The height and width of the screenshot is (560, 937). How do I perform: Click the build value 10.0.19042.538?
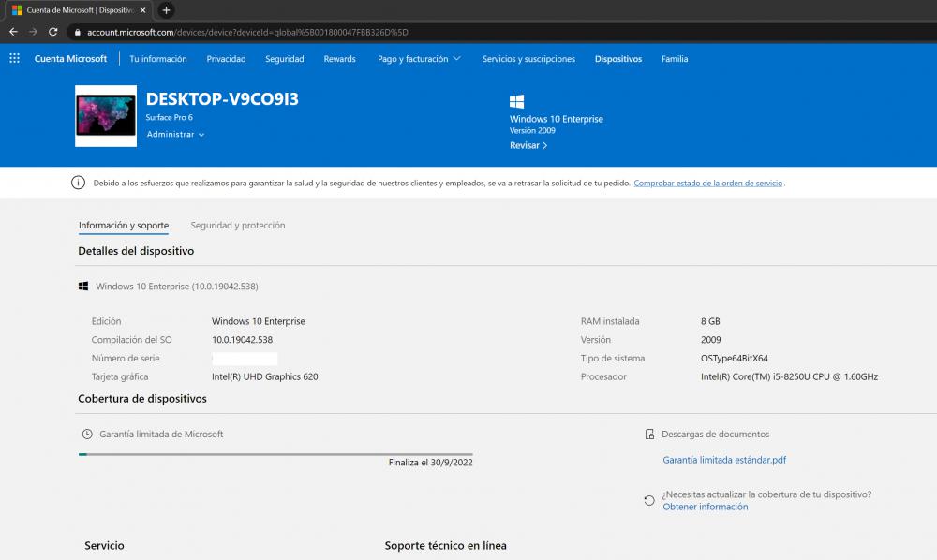(242, 340)
